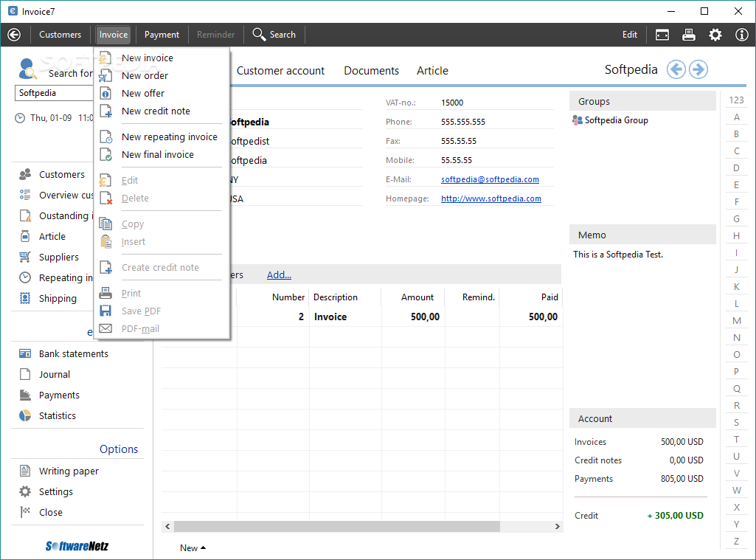The height and width of the screenshot is (560, 756).
Task: Open the Payment toolbar menu
Action: point(162,35)
